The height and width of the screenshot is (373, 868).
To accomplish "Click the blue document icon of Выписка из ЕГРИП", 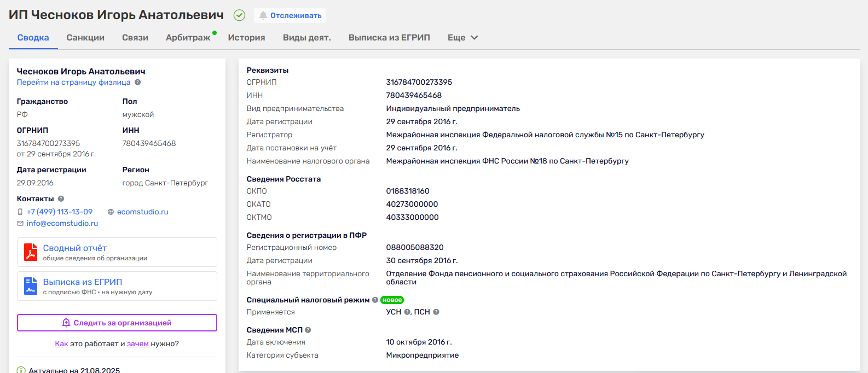I will pos(31,286).
